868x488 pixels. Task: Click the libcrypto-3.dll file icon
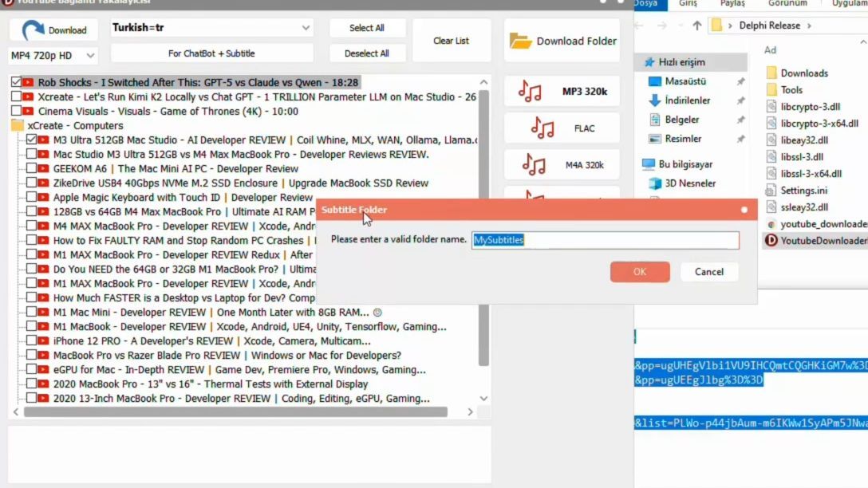pos(771,107)
